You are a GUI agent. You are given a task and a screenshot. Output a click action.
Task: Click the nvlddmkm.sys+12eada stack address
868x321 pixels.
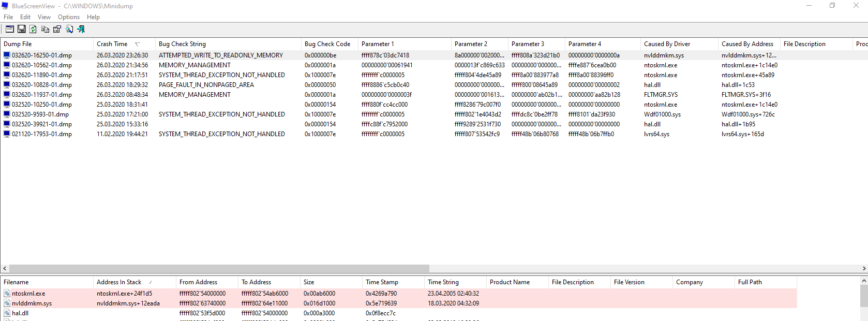[x=128, y=303]
